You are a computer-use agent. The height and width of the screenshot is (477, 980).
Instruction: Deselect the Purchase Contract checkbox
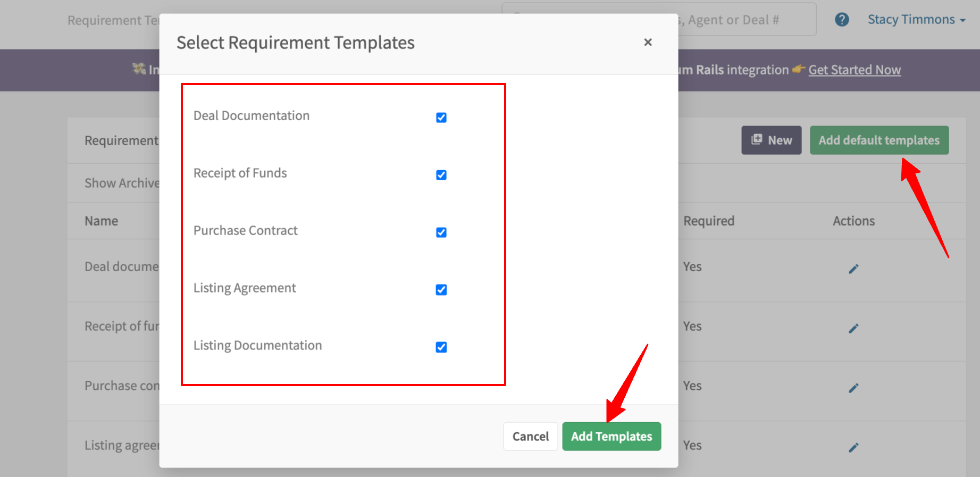(x=441, y=232)
